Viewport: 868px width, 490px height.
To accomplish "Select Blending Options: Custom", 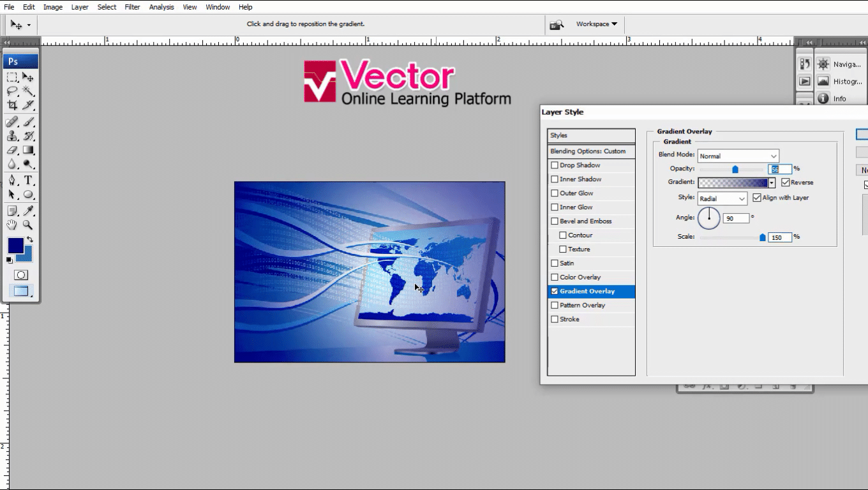I will point(591,151).
